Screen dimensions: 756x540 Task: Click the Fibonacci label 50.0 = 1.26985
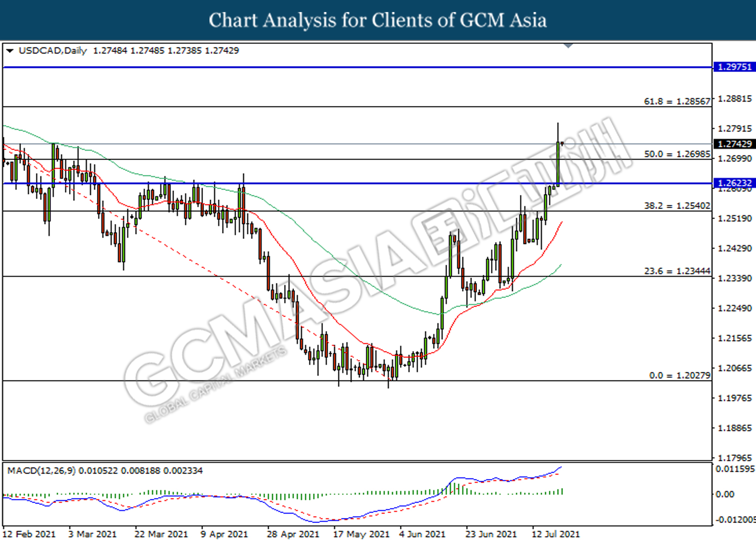(677, 154)
